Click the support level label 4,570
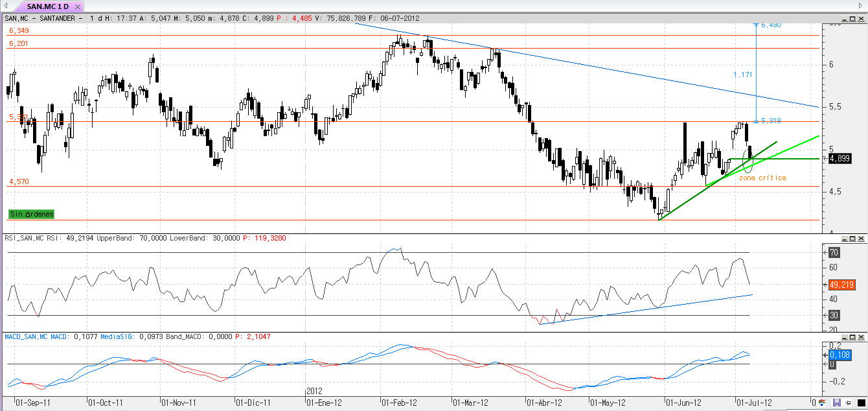Image resolution: width=868 pixels, height=411 pixels. (x=19, y=182)
